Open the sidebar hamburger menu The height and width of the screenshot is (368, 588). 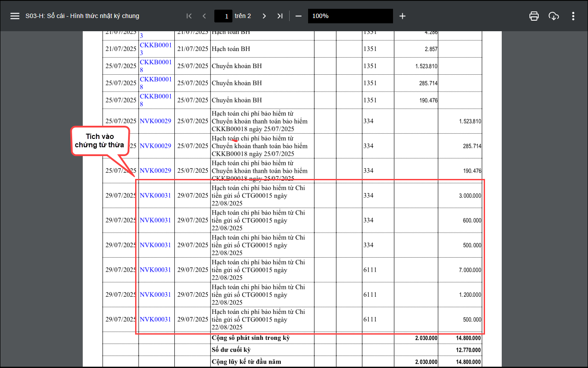pyautogui.click(x=15, y=16)
